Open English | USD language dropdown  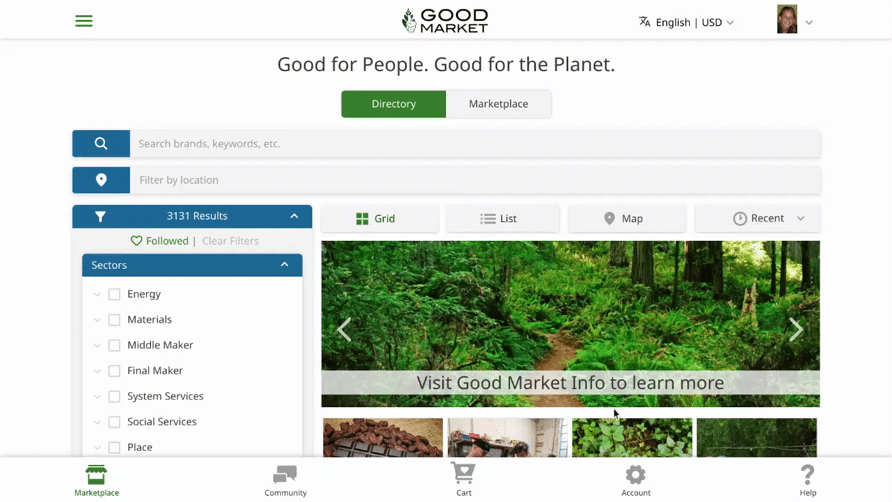tap(686, 22)
